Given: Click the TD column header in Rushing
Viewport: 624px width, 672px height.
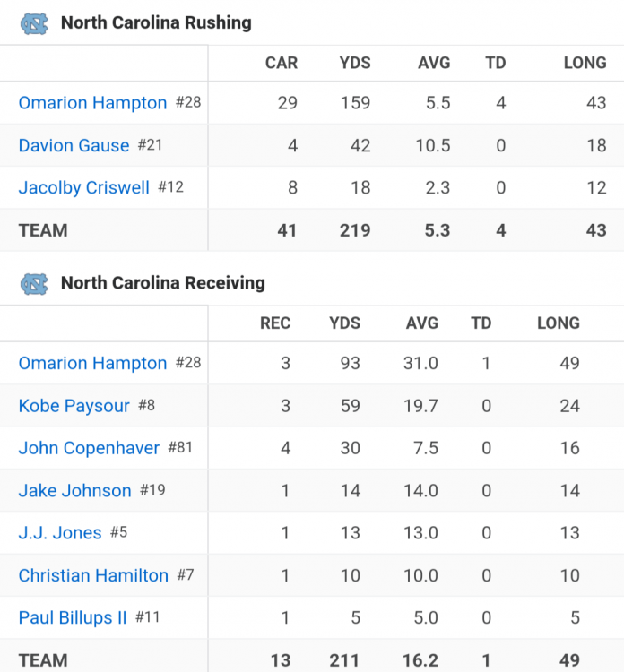Looking at the screenshot, I should 495,63.
